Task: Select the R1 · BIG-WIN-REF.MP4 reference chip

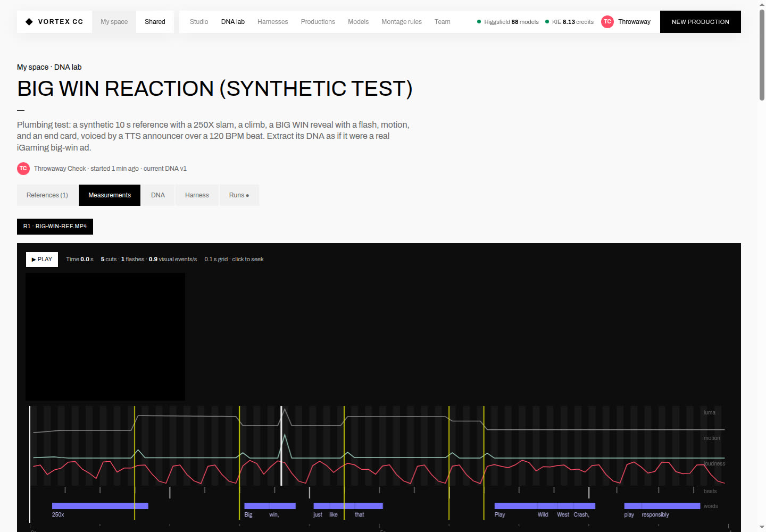Action: point(55,227)
